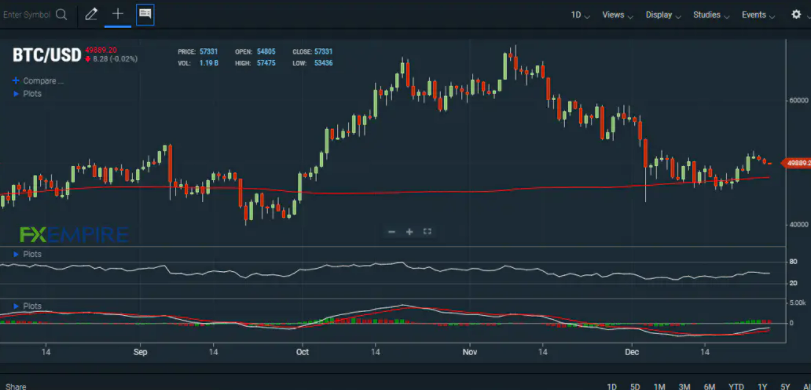Click the MACD 5.00k axis label

(798, 303)
